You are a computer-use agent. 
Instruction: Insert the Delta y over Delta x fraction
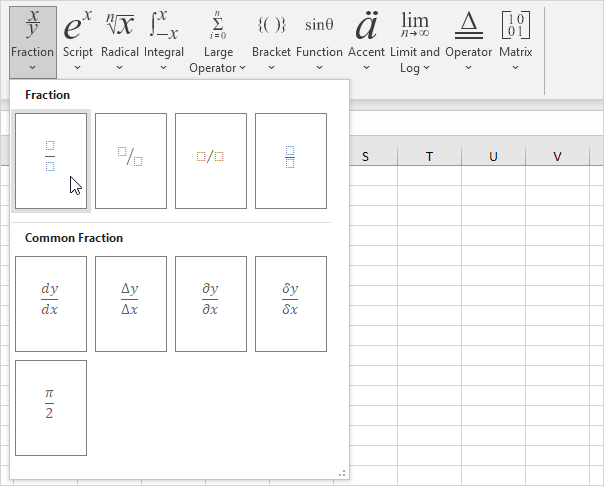click(131, 303)
